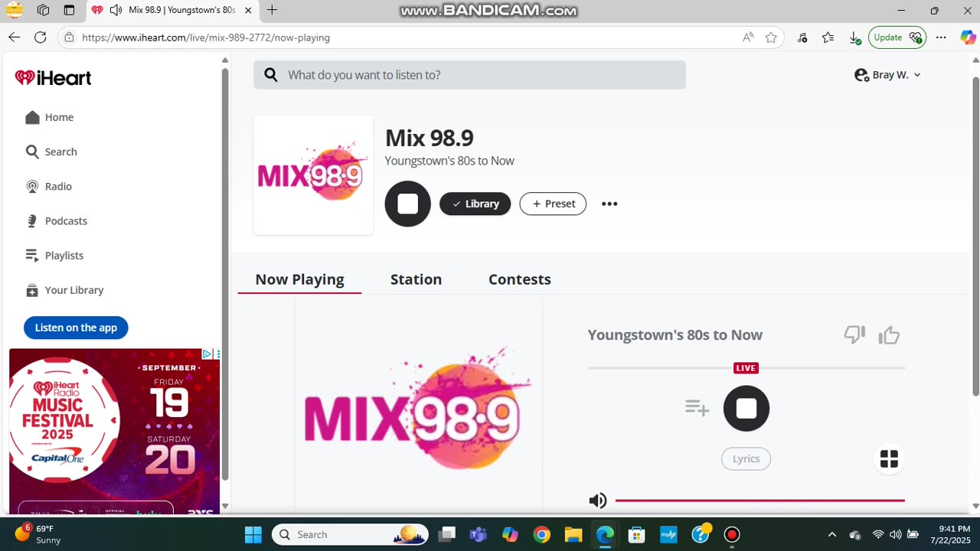Stop playback with header stop button
Screen dimensions: 980x551
point(407,204)
